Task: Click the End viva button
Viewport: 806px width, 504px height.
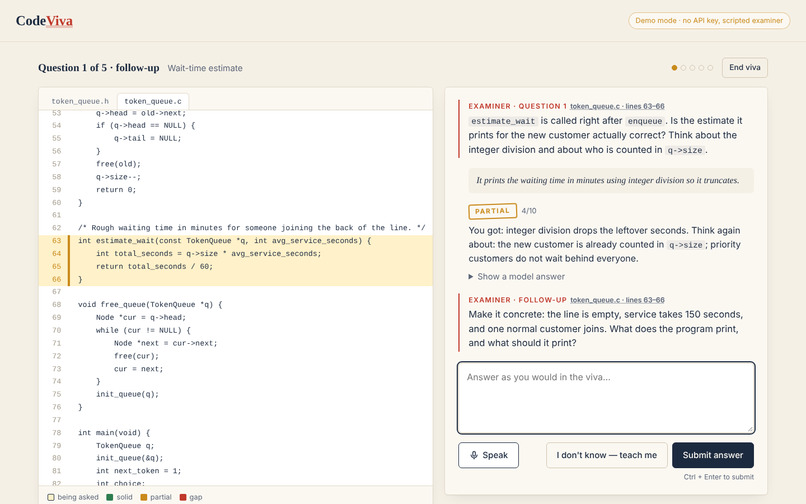Action: [x=744, y=67]
